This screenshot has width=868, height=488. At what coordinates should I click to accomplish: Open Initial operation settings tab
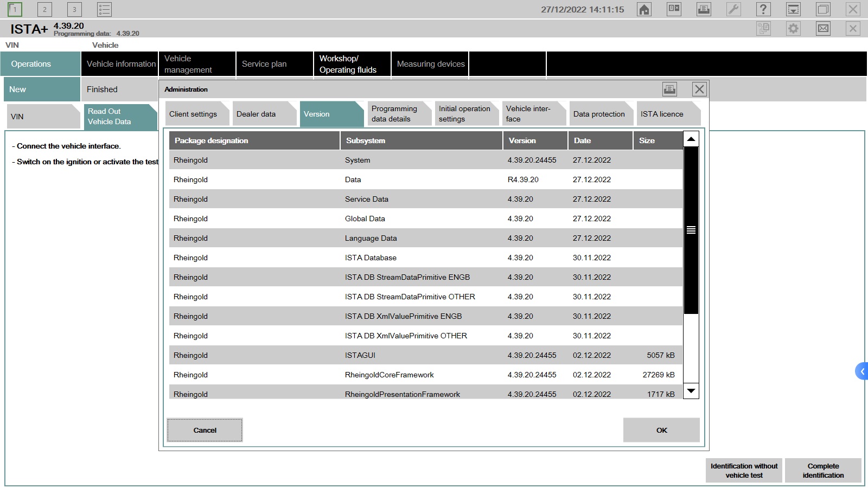tap(466, 114)
